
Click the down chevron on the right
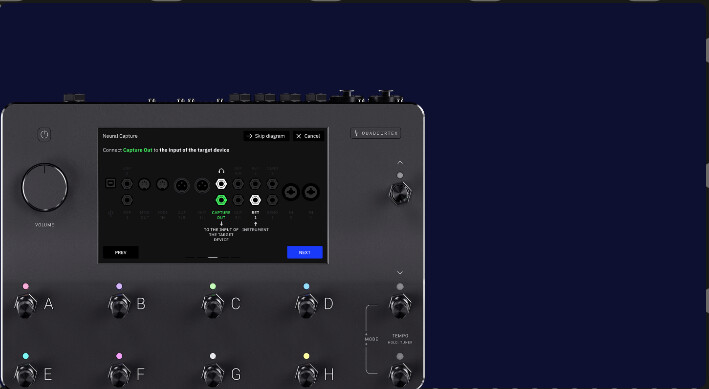click(400, 272)
